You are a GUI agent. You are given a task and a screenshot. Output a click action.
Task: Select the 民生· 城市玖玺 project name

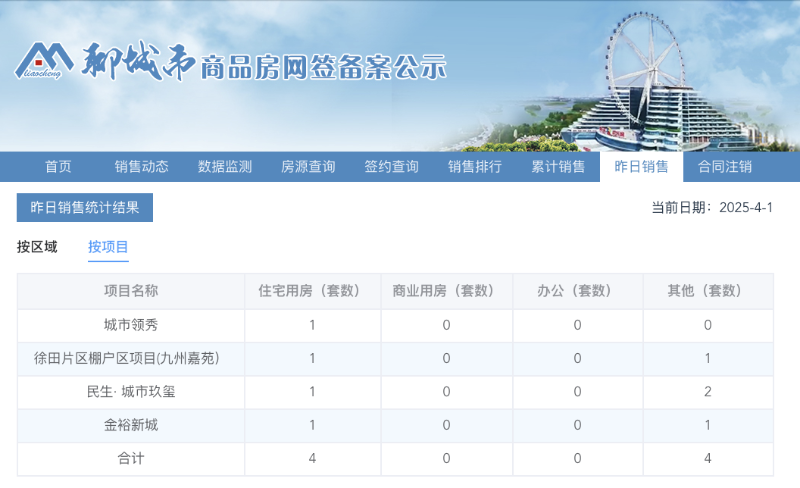(x=131, y=392)
